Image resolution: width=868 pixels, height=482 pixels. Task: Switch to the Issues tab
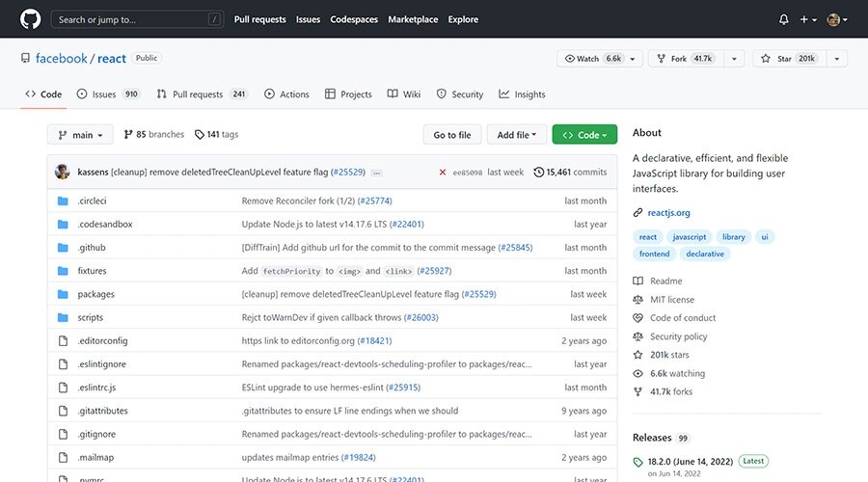(108, 94)
